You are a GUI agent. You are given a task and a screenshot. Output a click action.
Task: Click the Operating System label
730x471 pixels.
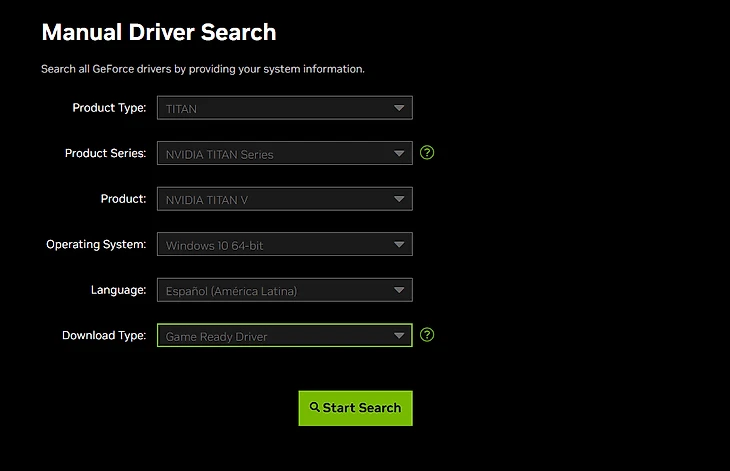[x=96, y=244]
